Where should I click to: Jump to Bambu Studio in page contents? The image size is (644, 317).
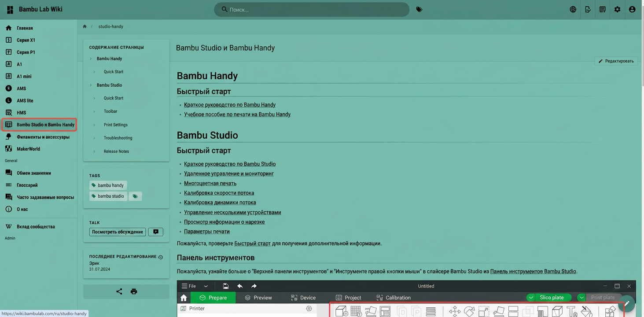[x=109, y=85]
